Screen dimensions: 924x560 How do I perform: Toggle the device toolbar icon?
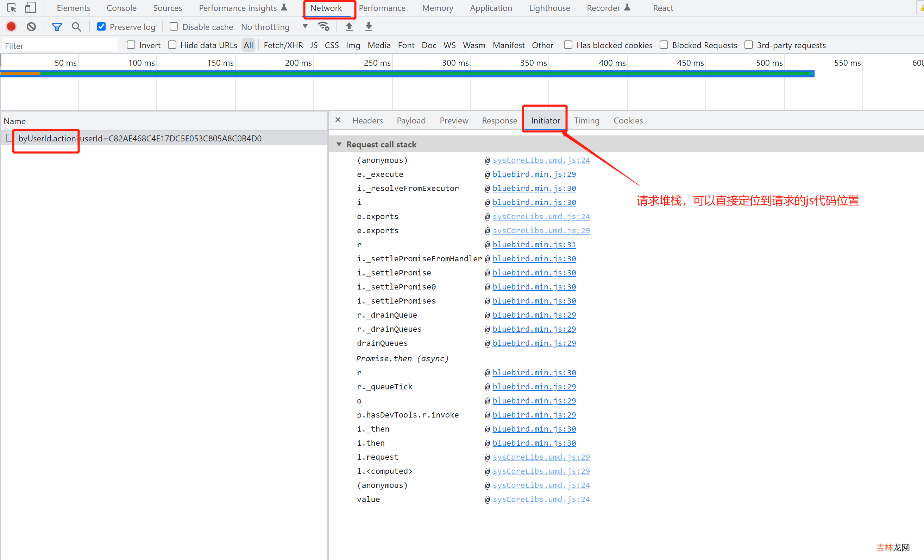[x=30, y=8]
